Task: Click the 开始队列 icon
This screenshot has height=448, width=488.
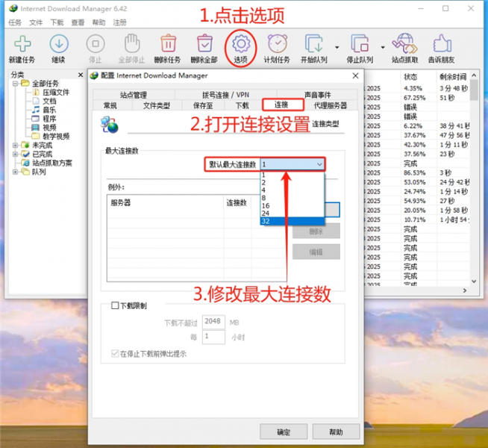Action: tap(313, 43)
